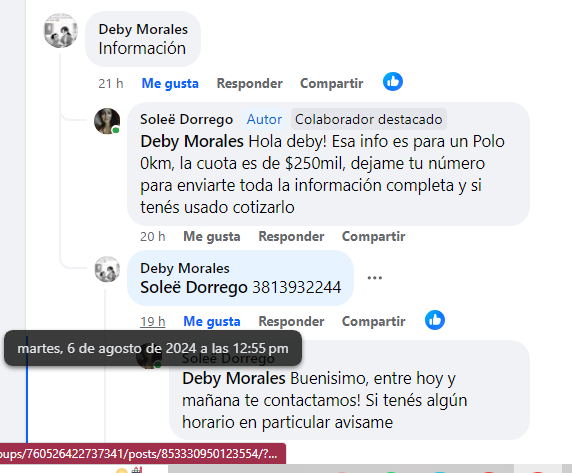
Task: Toggle Me gusta on the Información comment
Action: (170, 83)
